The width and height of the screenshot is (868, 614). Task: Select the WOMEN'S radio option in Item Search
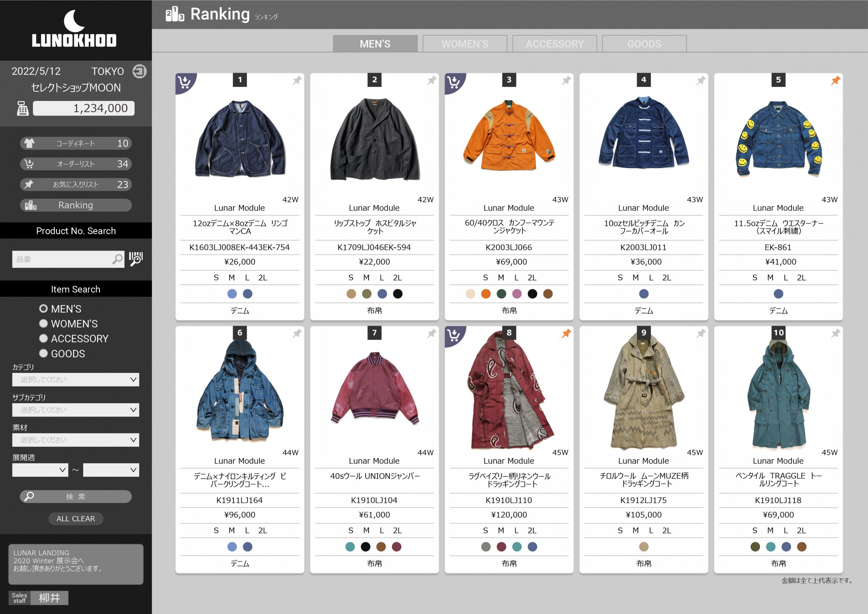coord(43,324)
